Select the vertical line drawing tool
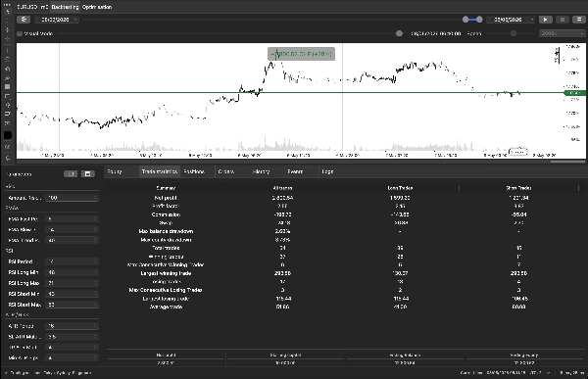 coord(8,51)
